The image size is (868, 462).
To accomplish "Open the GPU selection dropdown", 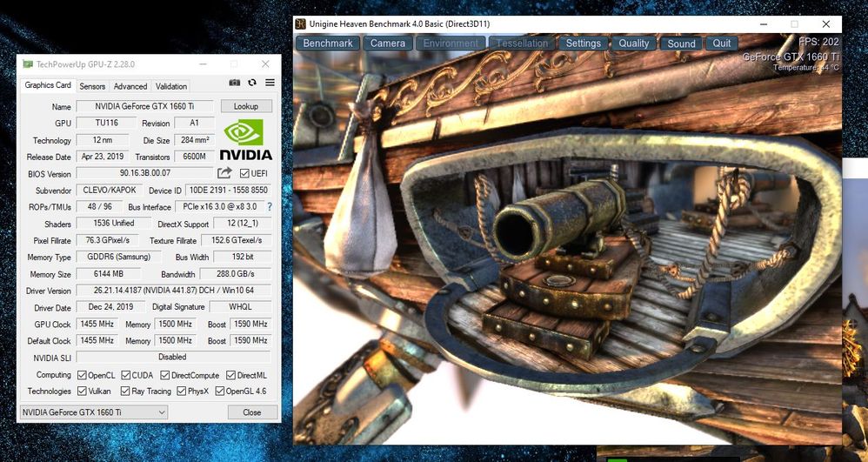I will (81, 412).
